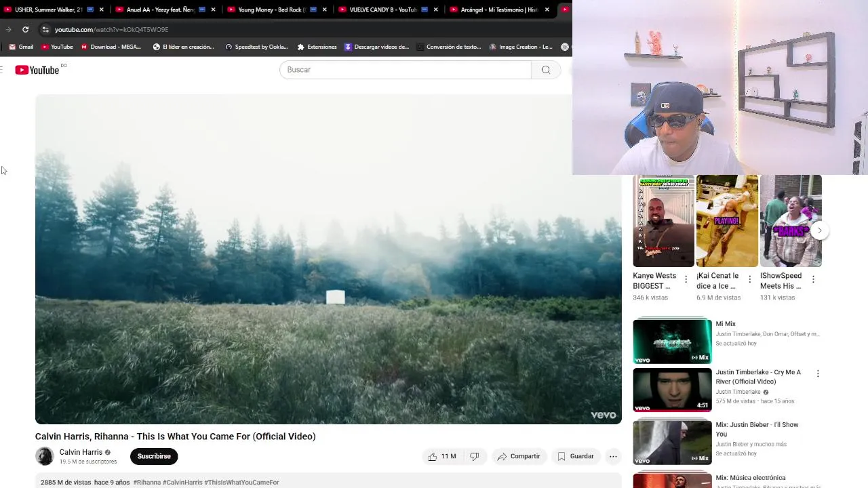This screenshot has width=868, height=488.
Task: Close the Anuel AA - Yeezy tab
Action: click(213, 9)
